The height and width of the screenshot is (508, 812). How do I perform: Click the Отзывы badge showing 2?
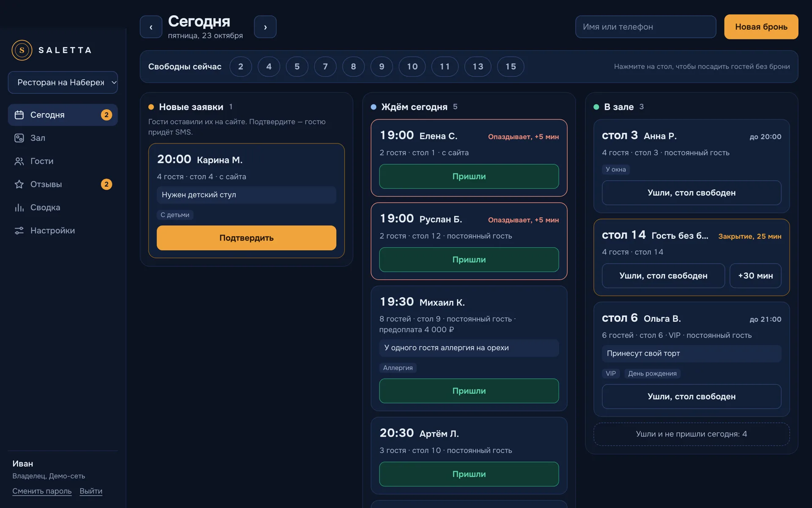[x=107, y=184]
